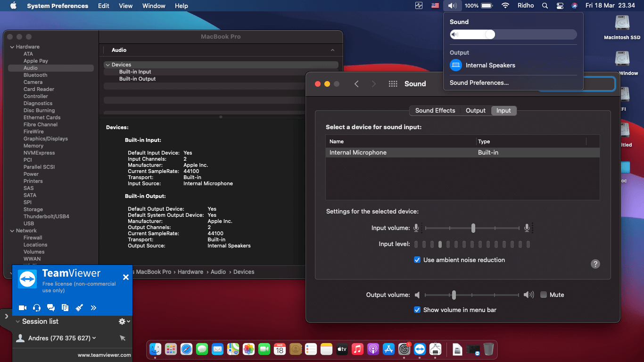Viewport: 644px width, 362px height.
Task: Open Spotlight search from the menu bar
Action: click(544, 6)
